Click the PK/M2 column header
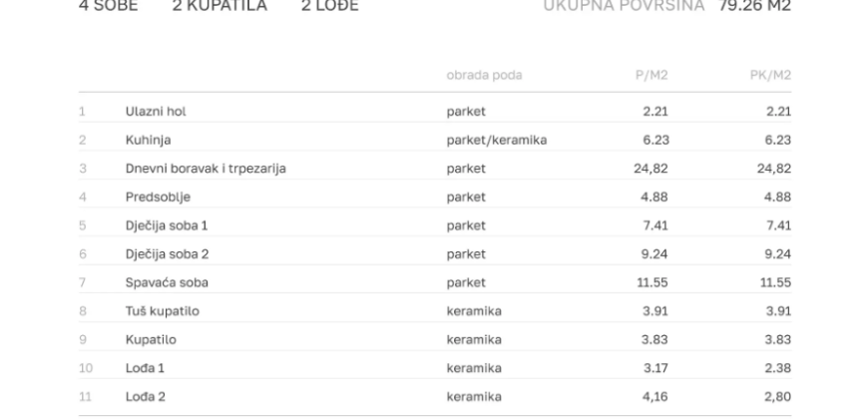 [x=770, y=75]
